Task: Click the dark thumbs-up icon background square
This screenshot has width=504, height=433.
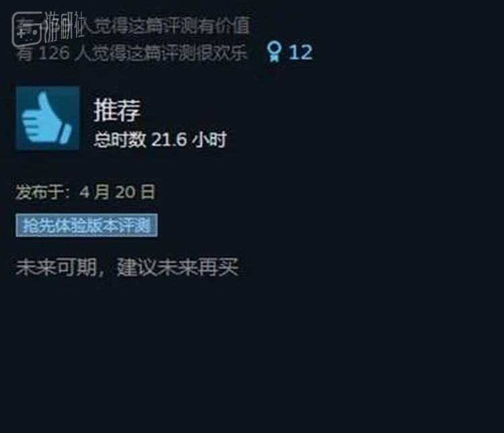Action: 48,118
